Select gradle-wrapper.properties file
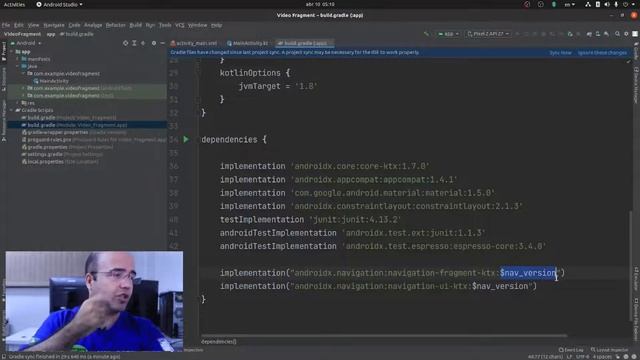The width and height of the screenshot is (640, 360). [x=74, y=132]
